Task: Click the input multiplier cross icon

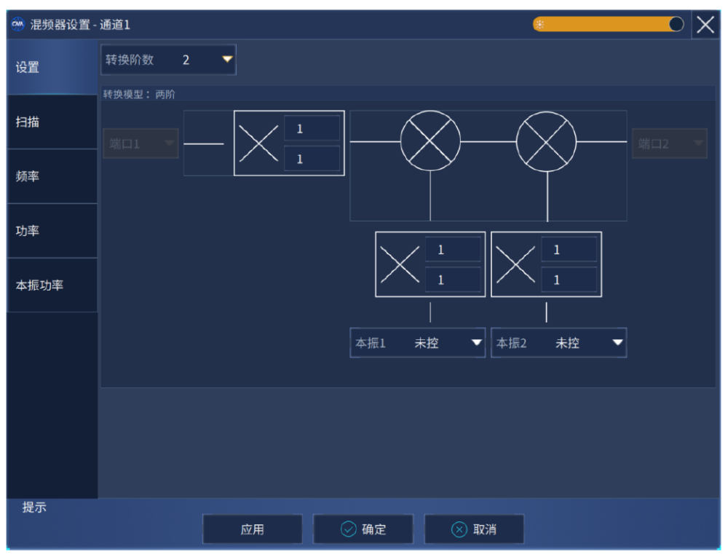Action: [x=258, y=143]
